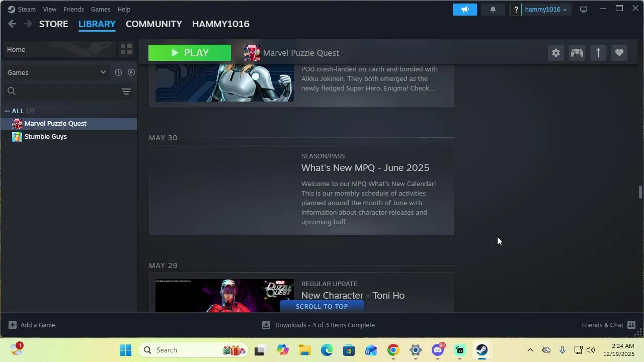The height and width of the screenshot is (362, 644).
Task: Open the notifications bell
Action: [493, 10]
